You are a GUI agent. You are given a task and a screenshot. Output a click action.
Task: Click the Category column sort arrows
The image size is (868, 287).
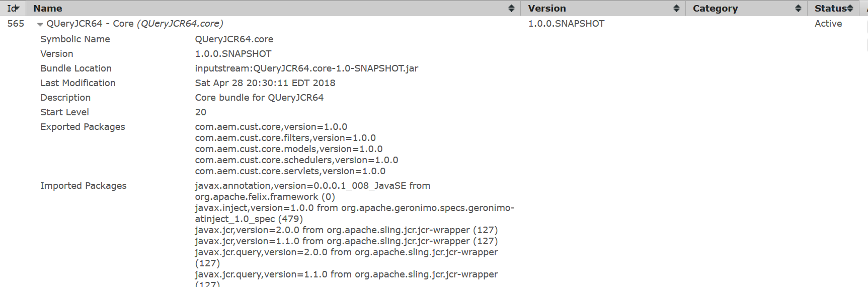tap(798, 9)
